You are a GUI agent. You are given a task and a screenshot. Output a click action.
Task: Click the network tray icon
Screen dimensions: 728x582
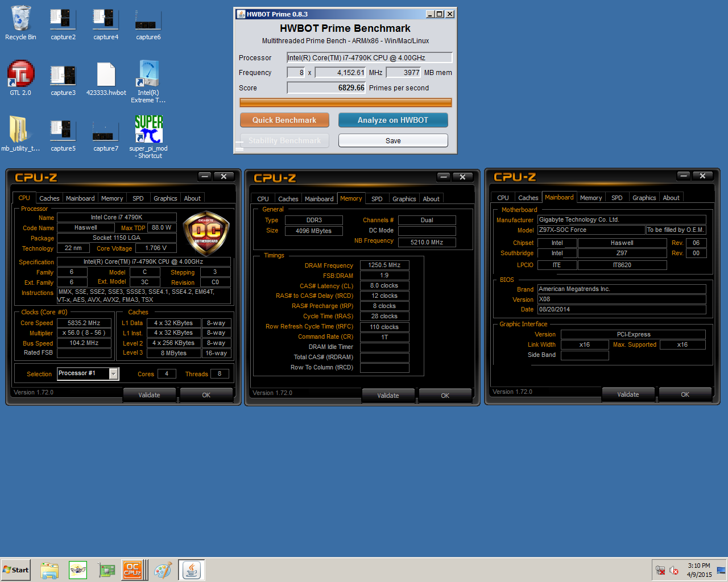coord(660,570)
